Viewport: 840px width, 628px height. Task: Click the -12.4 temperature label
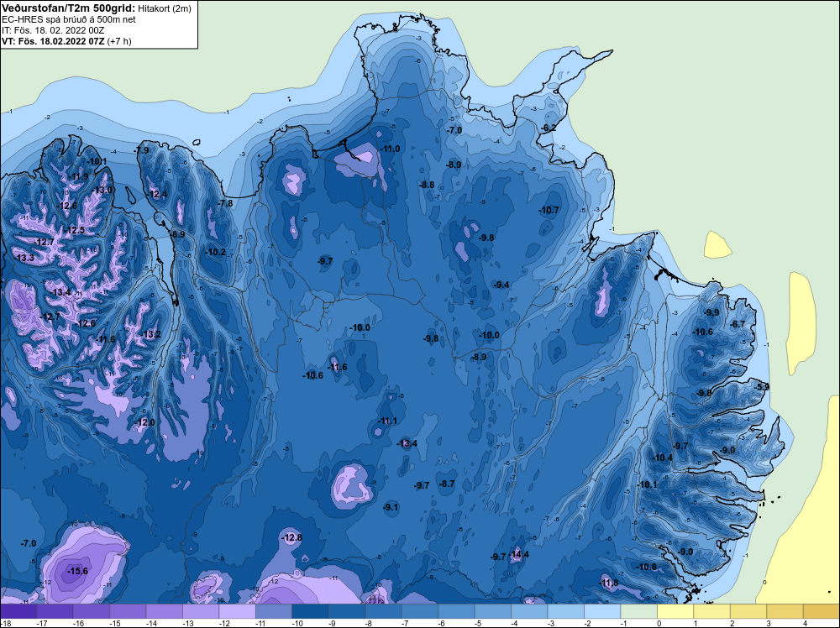(157, 194)
